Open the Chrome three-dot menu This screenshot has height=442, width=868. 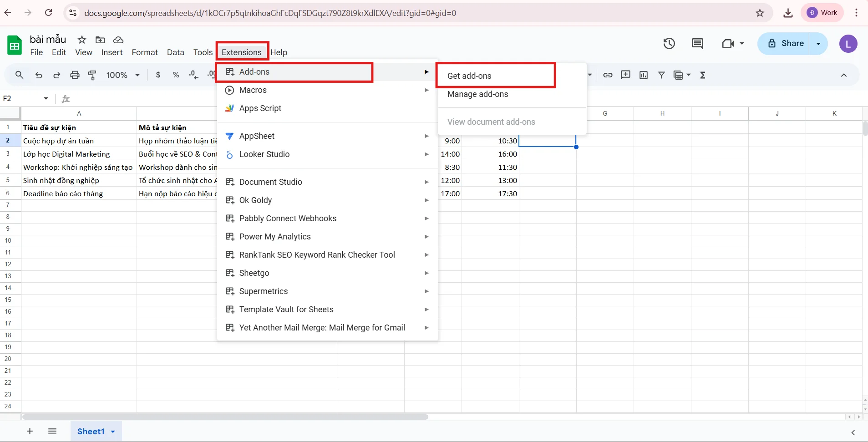point(857,13)
